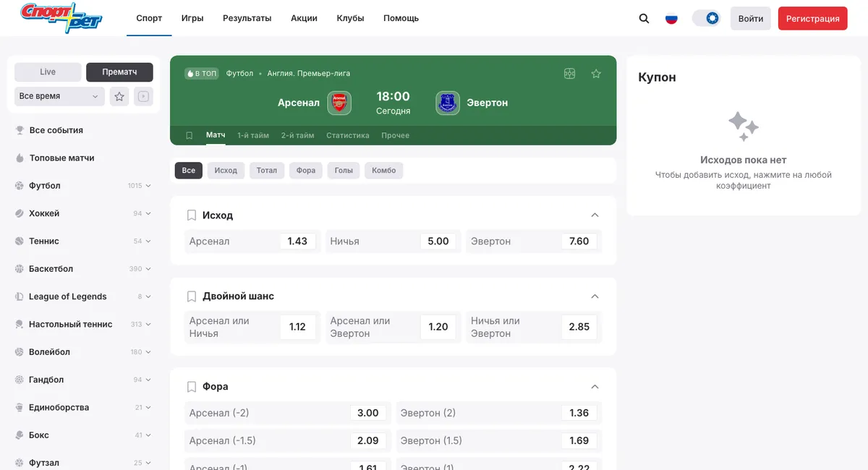The width and height of the screenshot is (868, 470).
Task: Open the Статистика tab
Action: [x=348, y=135]
